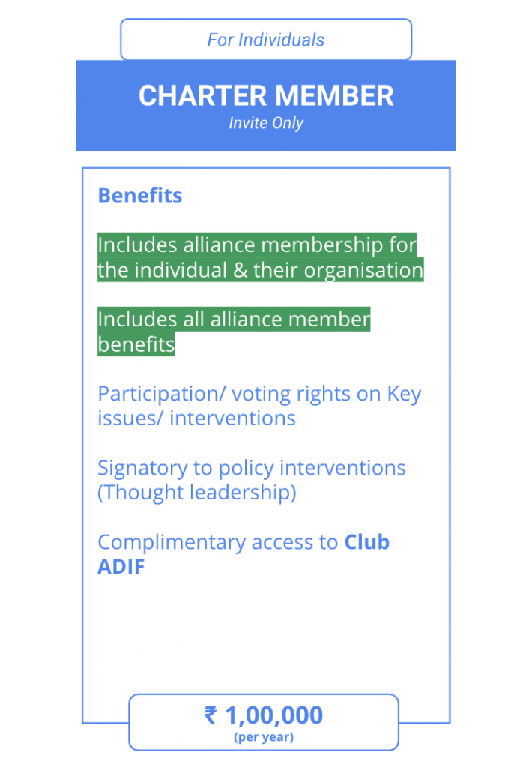Viewport: 532px width, 768px height.
Task: Select the word MEMBER in the banner
Action: [x=334, y=95]
